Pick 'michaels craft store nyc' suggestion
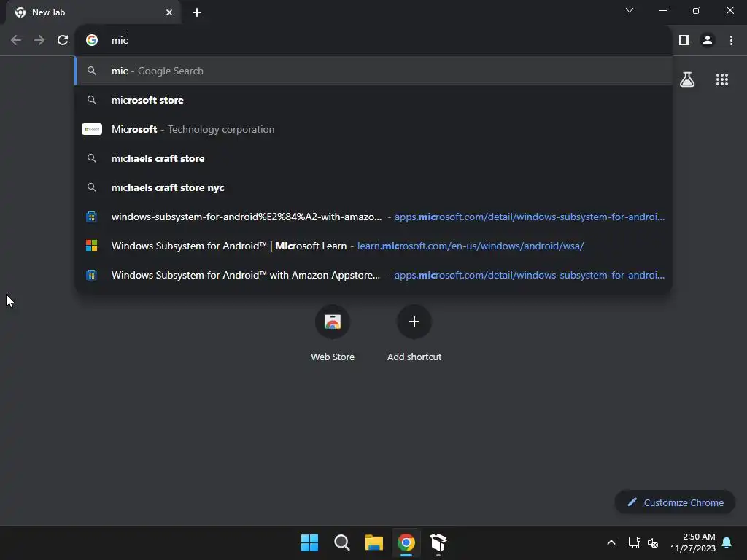747x560 pixels. click(373, 187)
